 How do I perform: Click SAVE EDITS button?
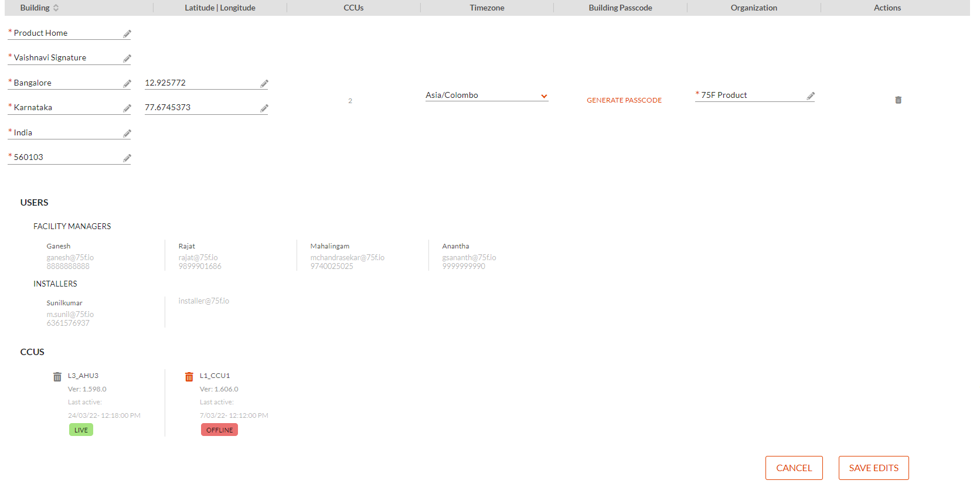tap(873, 468)
